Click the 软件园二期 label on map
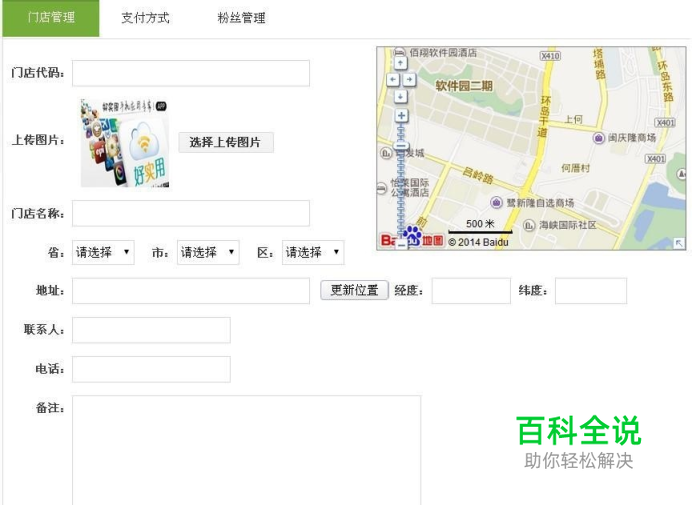Image resolution: width=692 pixels, height=505 pixels. (464, 86)
